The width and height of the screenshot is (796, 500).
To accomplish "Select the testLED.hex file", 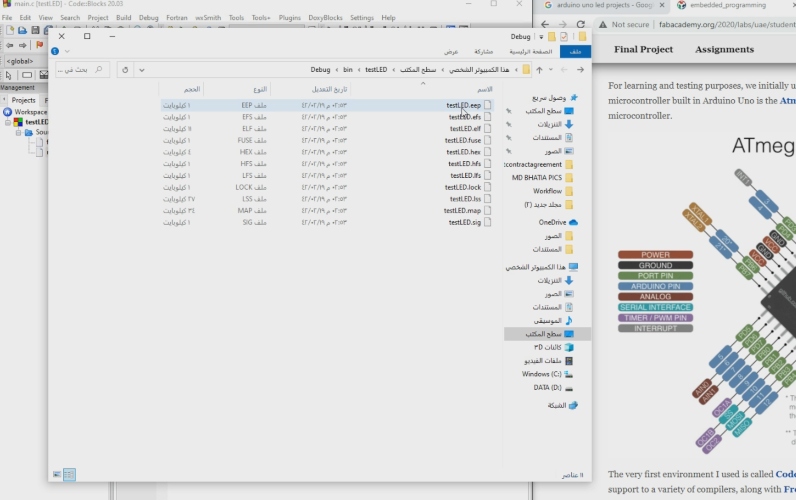I will 326,152.
